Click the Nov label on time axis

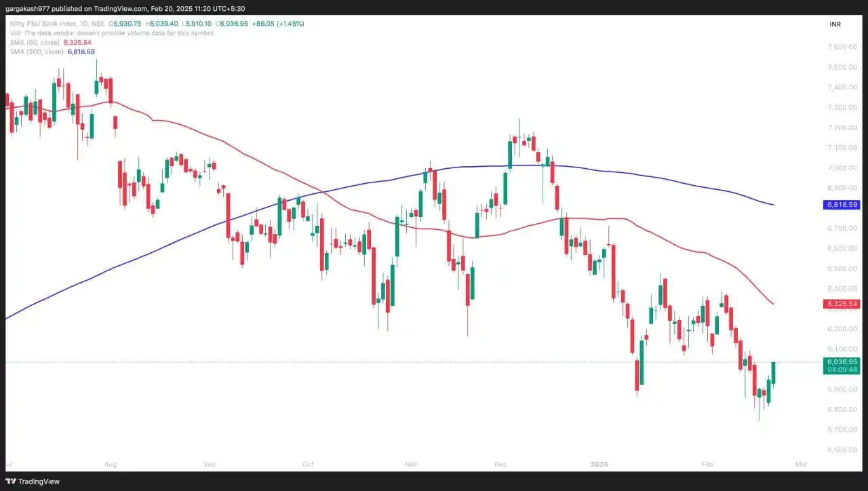click(411, 465)
